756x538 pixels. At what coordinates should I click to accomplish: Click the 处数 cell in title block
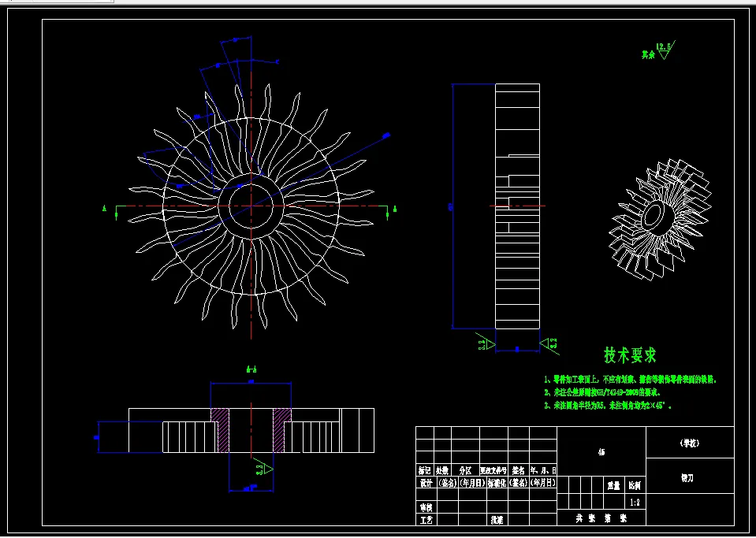(442, 470)
